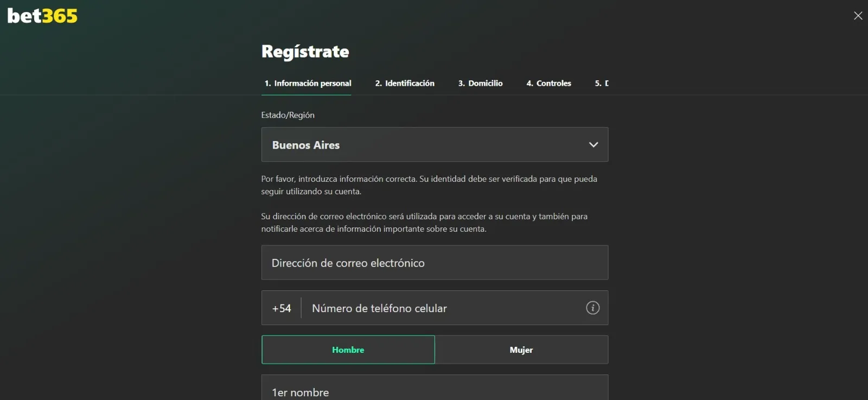Screen dimensions: 868x400
Task: Return to the Información personal step
Action: pos(307,83)
